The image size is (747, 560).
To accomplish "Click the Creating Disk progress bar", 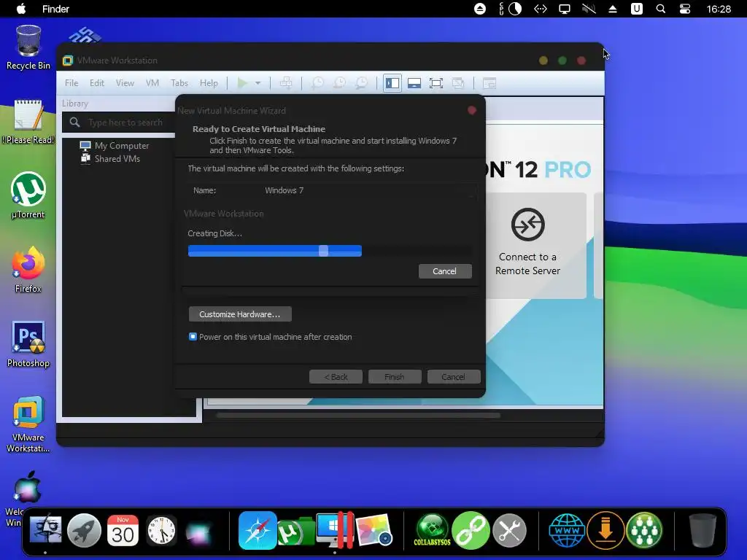I will pyautogui.click(x=330, y=251).
